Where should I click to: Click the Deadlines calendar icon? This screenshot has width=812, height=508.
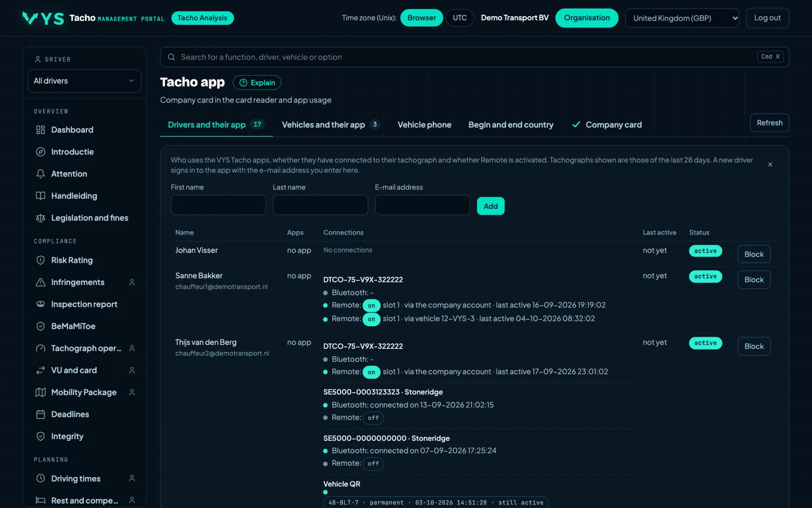pyautogui.click(x=41, y=415)
